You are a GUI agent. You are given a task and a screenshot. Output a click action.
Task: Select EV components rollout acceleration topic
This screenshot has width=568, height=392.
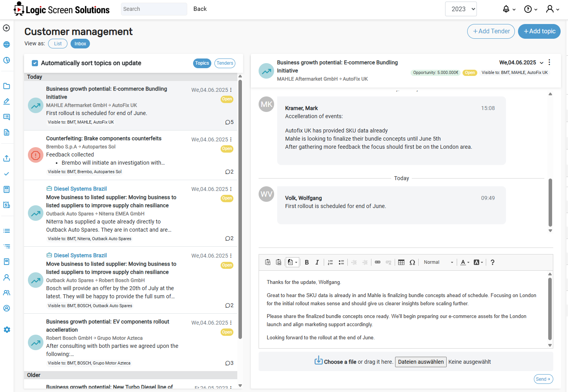coord(131,342)
